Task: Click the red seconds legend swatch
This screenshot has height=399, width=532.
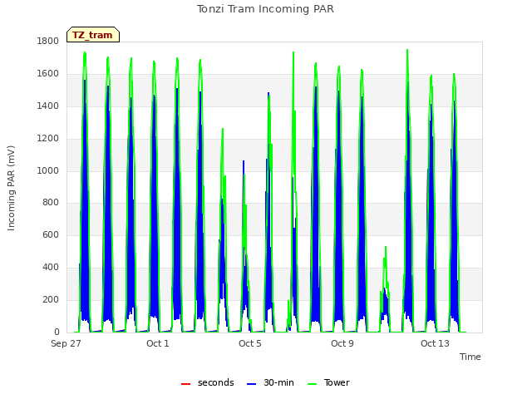Action: (x=185, y=384)
